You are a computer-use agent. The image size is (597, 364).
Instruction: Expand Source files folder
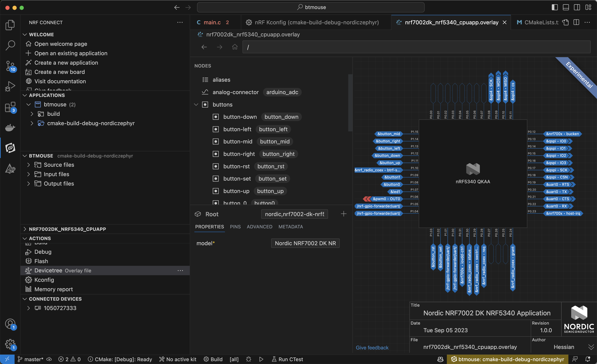point(29,165)
